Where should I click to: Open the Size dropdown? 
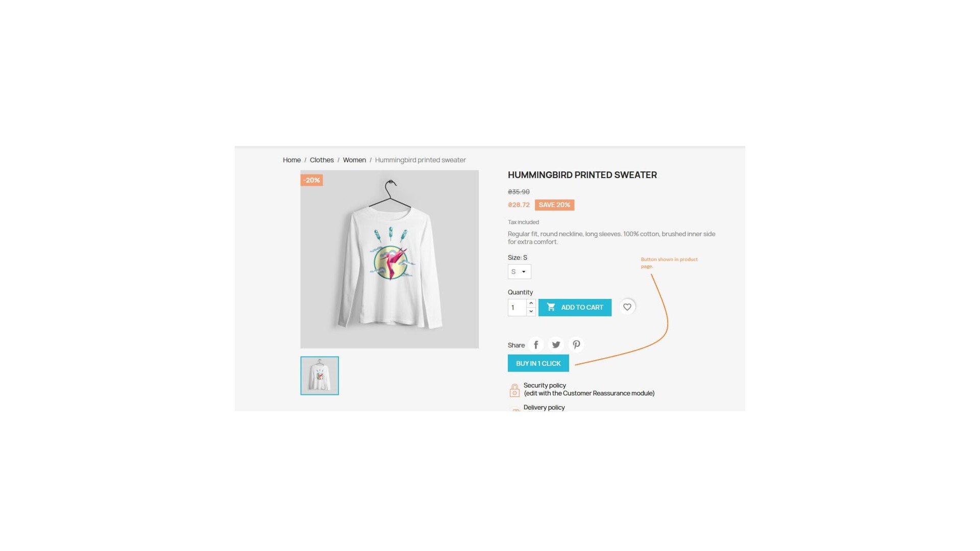(x=519, y=271)
